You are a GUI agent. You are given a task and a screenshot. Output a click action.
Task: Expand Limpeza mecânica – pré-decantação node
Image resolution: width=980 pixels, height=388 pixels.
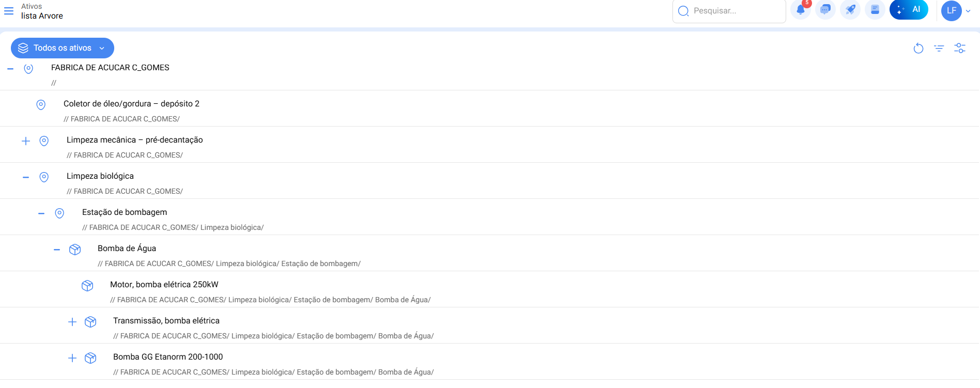coord(26,141)
